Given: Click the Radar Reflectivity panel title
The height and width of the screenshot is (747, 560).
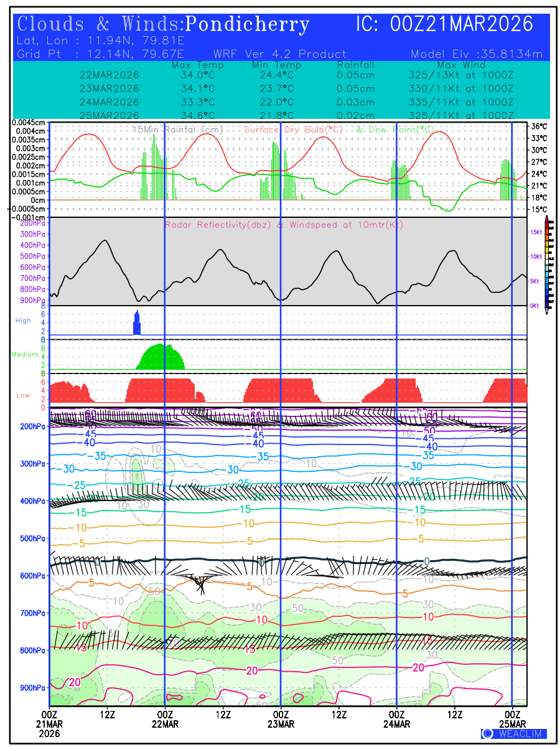Looking at the screenshot, I should click(284, 224).
